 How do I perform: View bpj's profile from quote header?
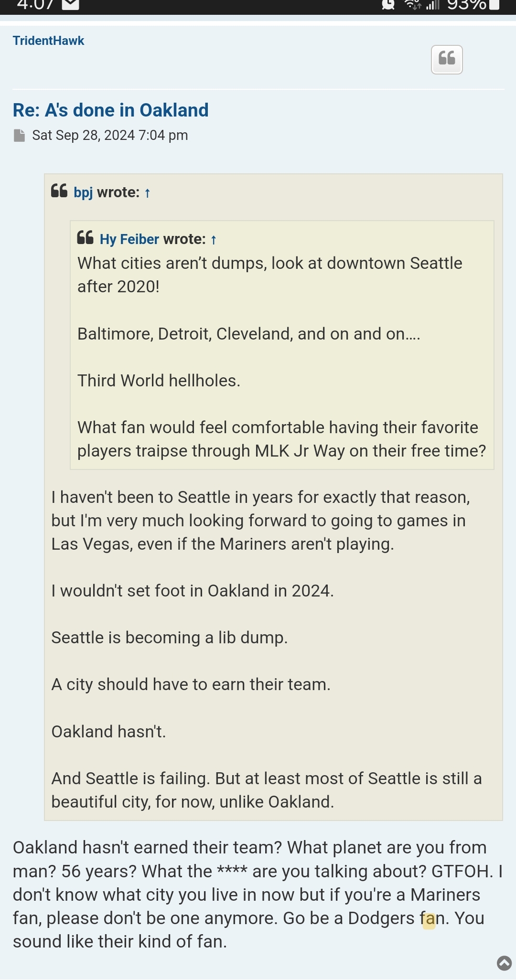tap(83, 192)
